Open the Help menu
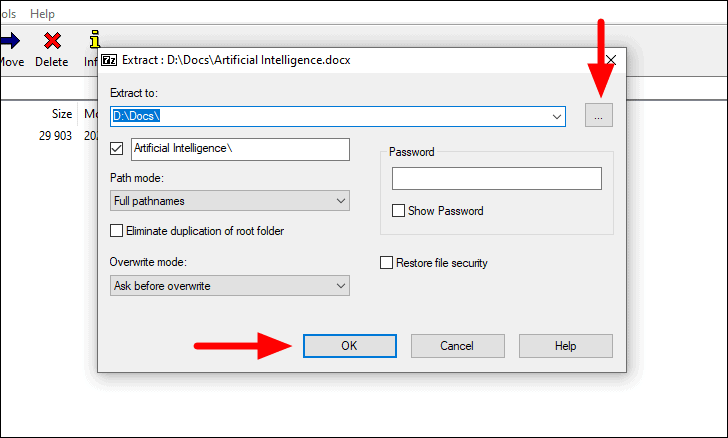 (42, 14)
